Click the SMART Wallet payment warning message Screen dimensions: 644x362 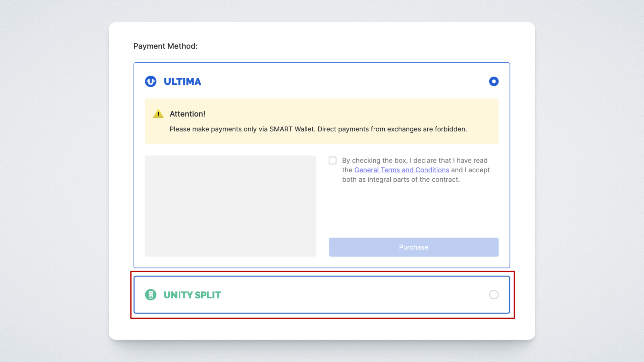[318, 129]
